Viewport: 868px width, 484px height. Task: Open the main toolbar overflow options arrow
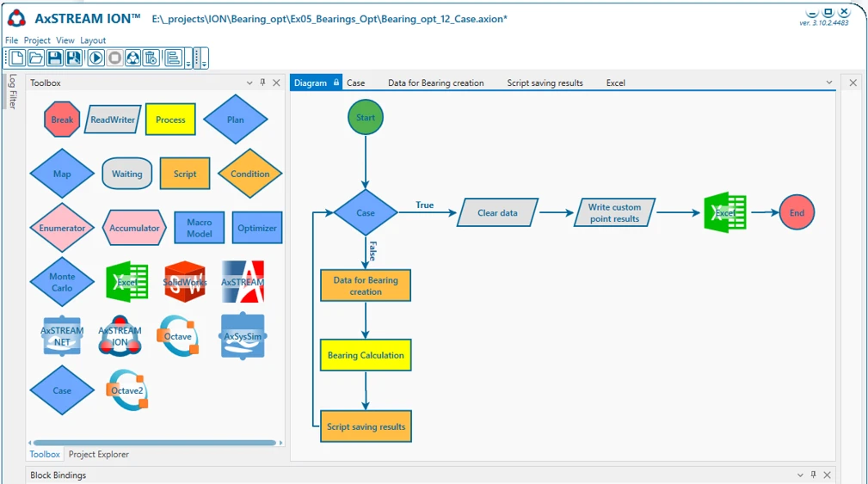(x=205, y=58)
